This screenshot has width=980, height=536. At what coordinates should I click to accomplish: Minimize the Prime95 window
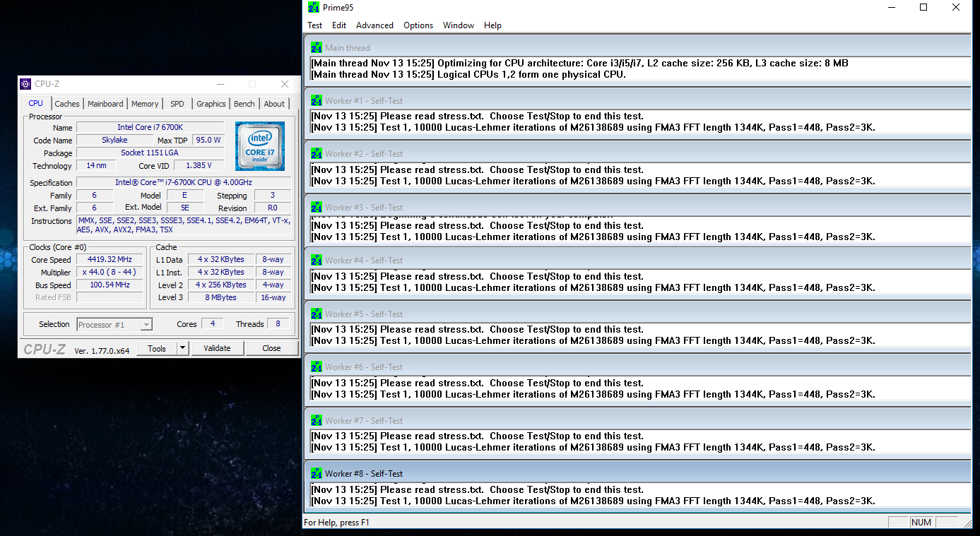[x=890, y=8]
